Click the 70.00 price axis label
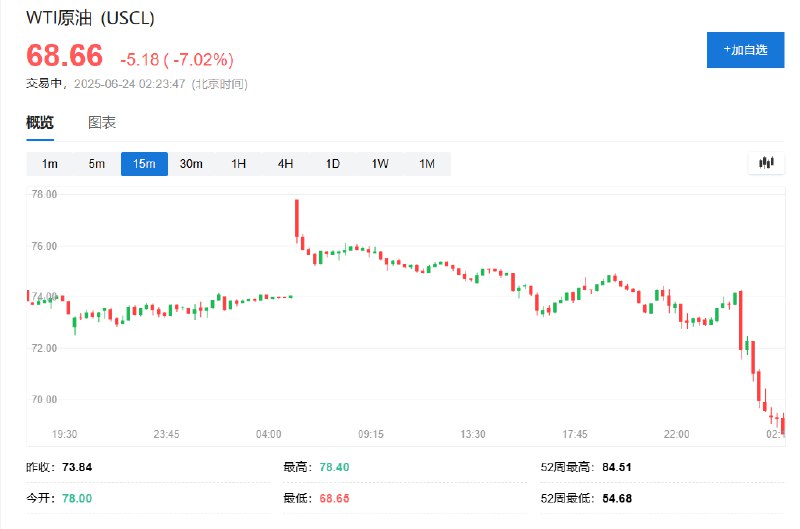Screen dimensions: 800x529 44,399
